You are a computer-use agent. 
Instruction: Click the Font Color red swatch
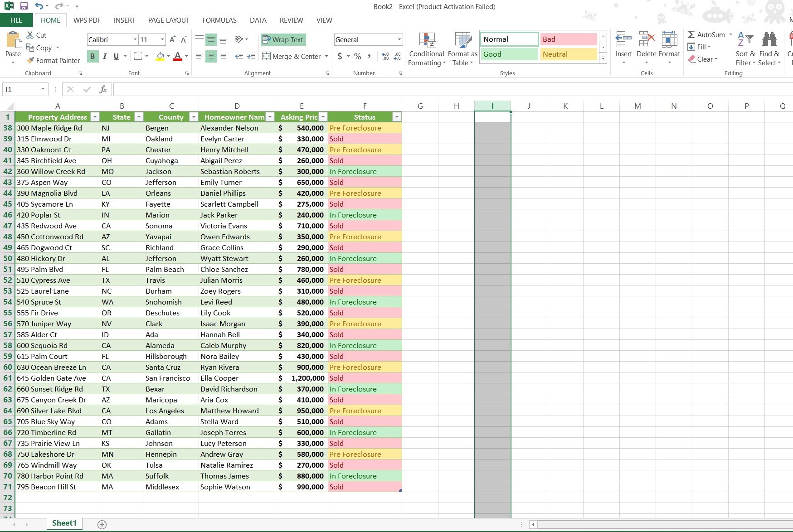pos(178,56)
